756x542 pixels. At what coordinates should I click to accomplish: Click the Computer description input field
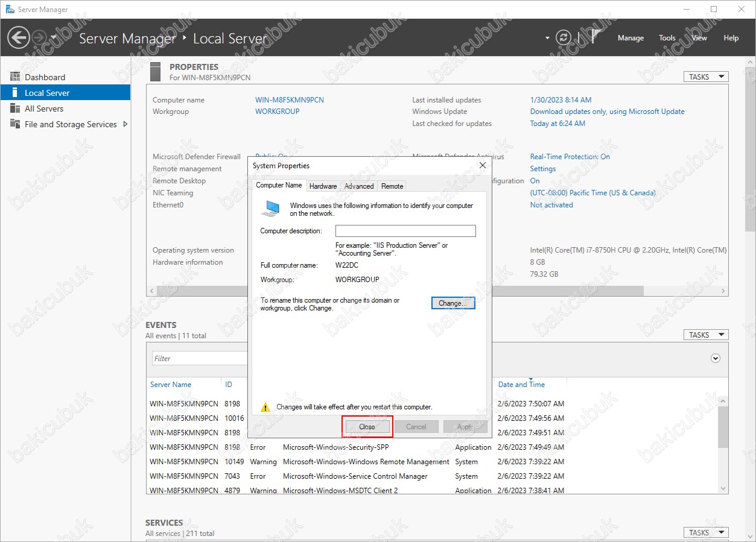(x=405, y=231)
